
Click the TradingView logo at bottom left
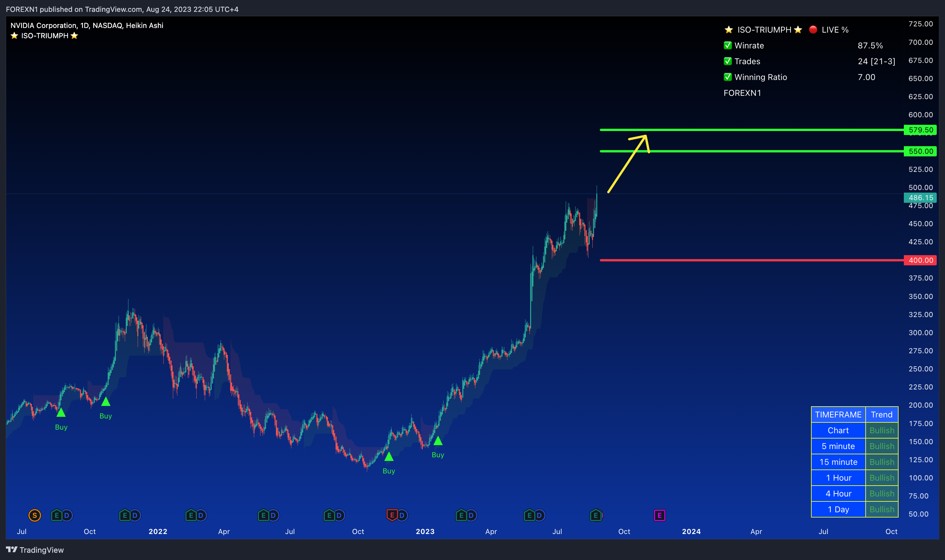coord(35,550)
